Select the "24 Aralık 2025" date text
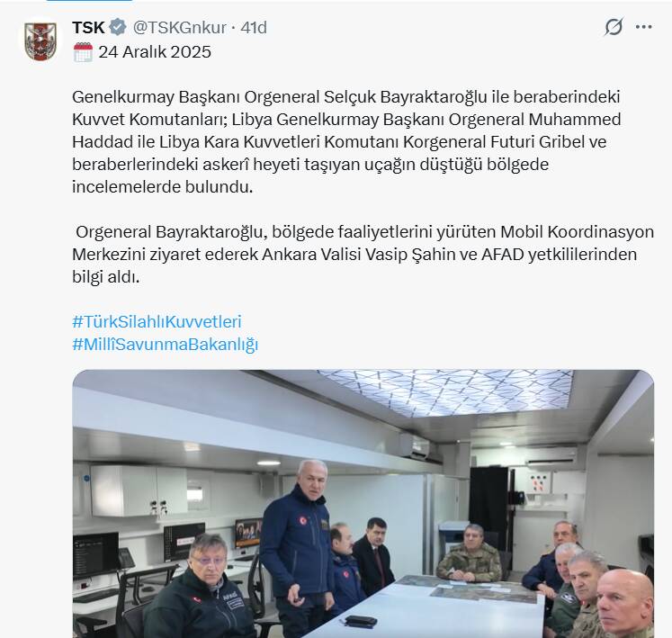The height and width of the screenshot is (638, 672). 155,52
